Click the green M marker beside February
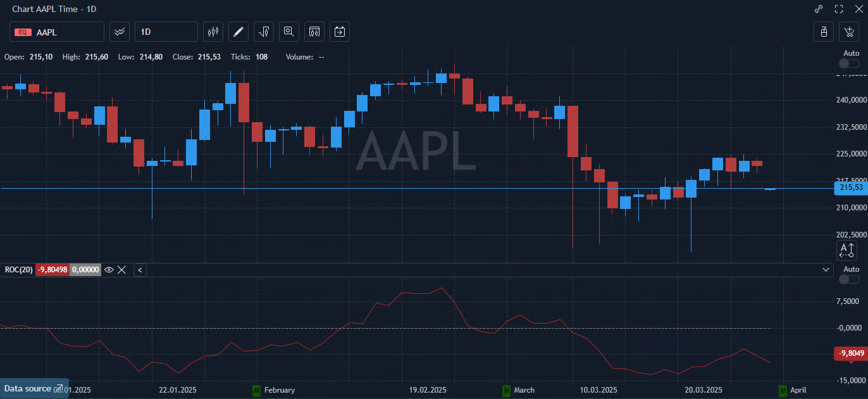 point(256,390)
